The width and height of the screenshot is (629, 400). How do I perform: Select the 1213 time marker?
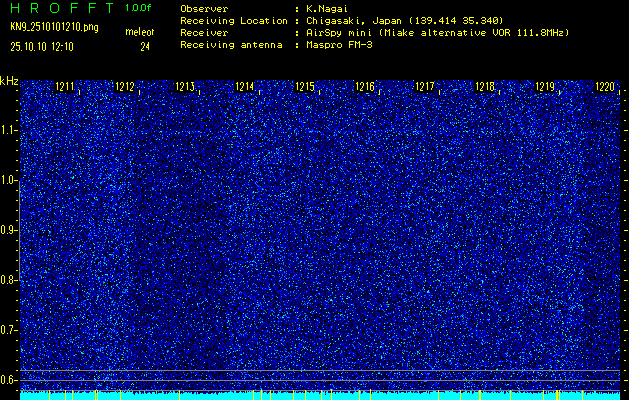185,87
